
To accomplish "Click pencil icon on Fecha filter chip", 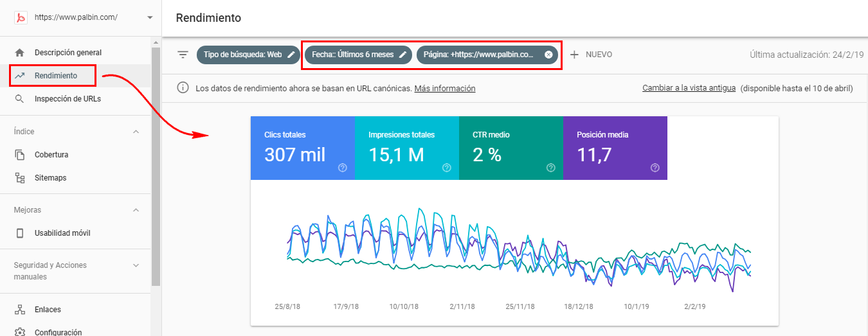I will (x=403, y=55).
